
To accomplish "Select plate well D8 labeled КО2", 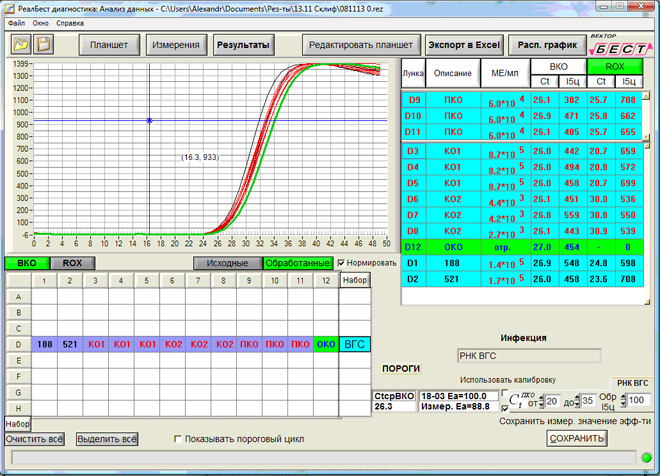I will (x=224, y=344).
